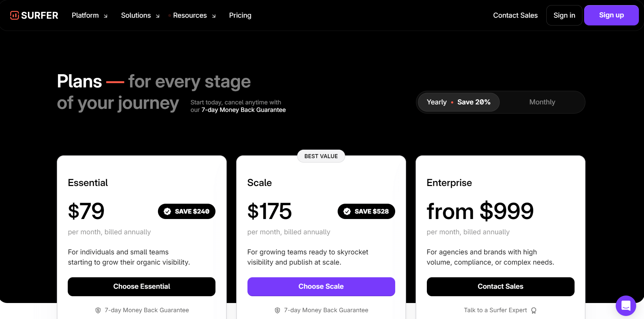Click the Sign in button

564,15
